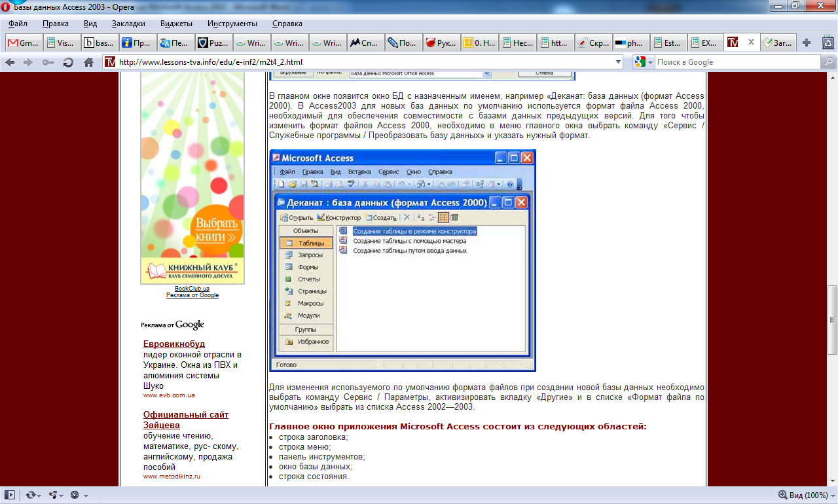Screen dimensions: 838x504
Task: Click the scrollbar up arrow
Action: tap(832, 79)
